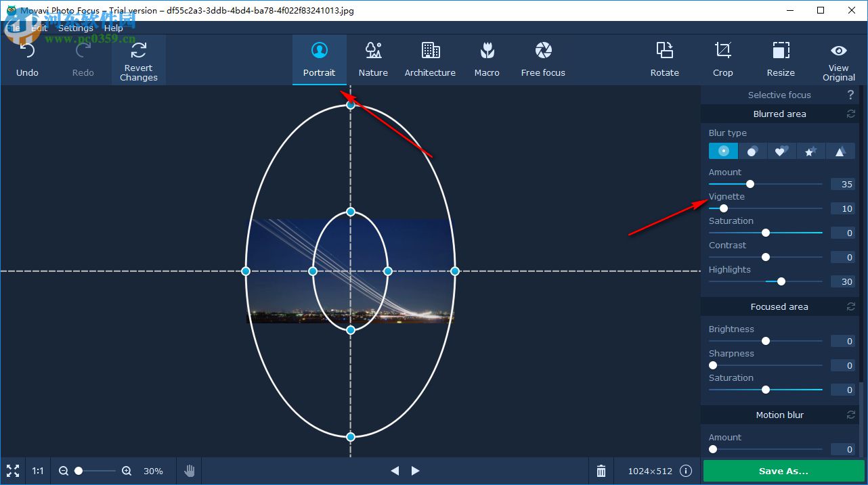Choose the circle blur type

click(x=723, y=151)
